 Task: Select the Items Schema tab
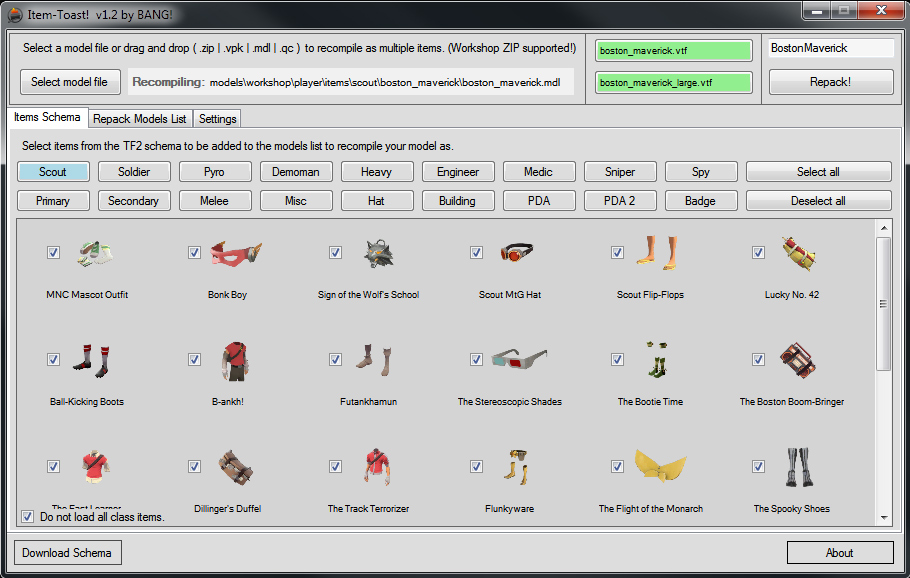click(x=48, y=117)
